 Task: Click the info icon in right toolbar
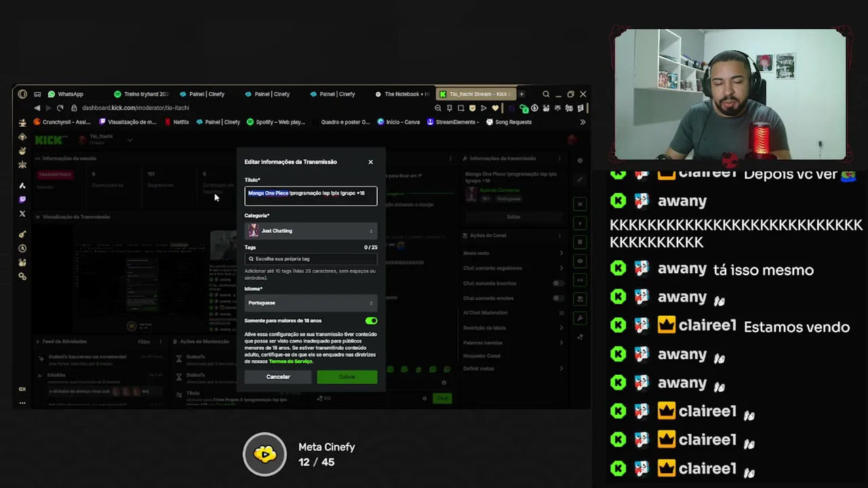[x=580, y=161]
